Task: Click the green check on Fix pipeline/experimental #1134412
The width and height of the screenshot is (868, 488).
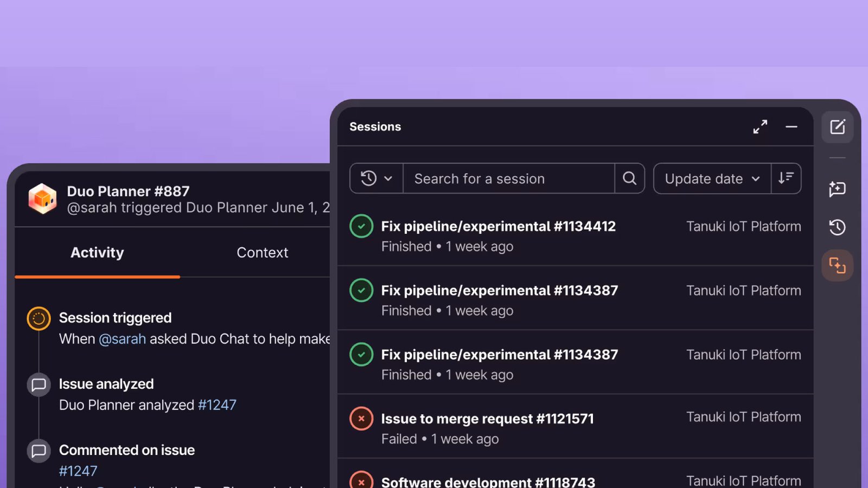Action: [x=361, y=226]
